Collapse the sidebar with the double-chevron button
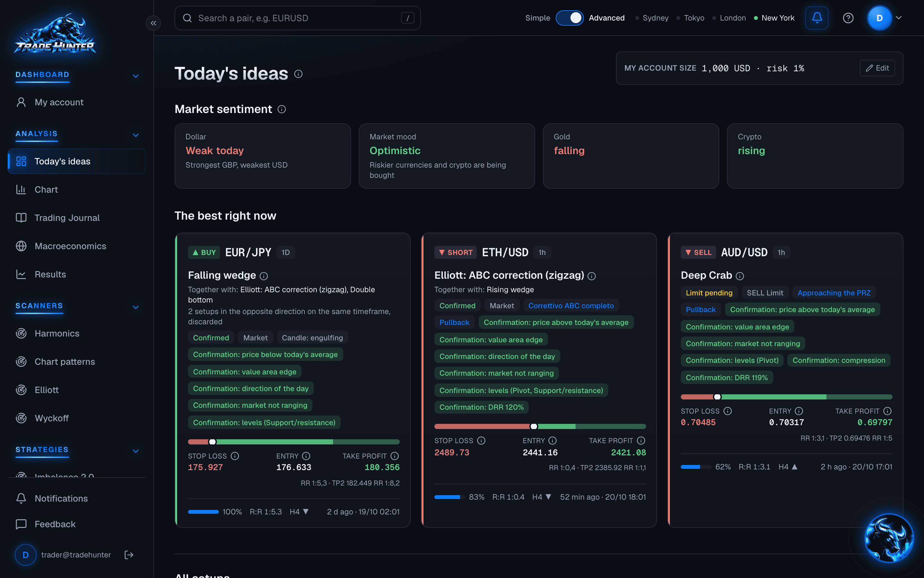924x578 pixels. 153,23
